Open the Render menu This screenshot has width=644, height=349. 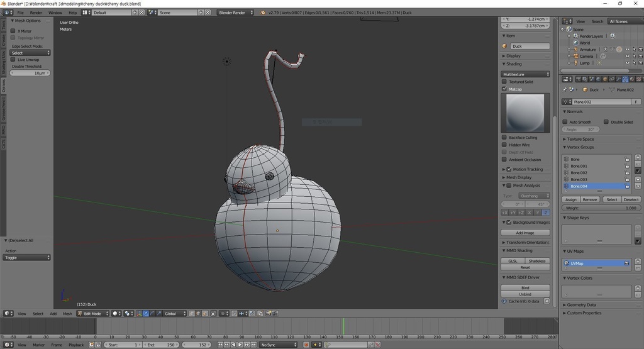[x=36, y=13]
